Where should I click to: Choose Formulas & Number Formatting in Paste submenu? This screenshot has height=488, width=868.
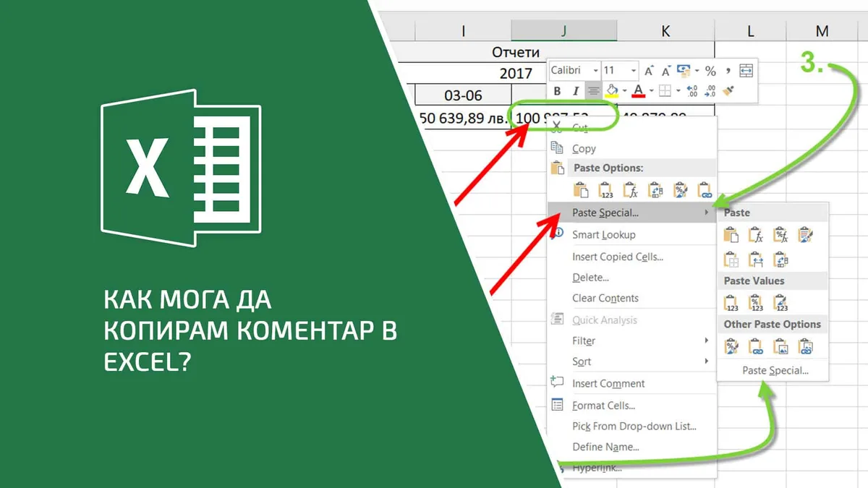(780, 235)
